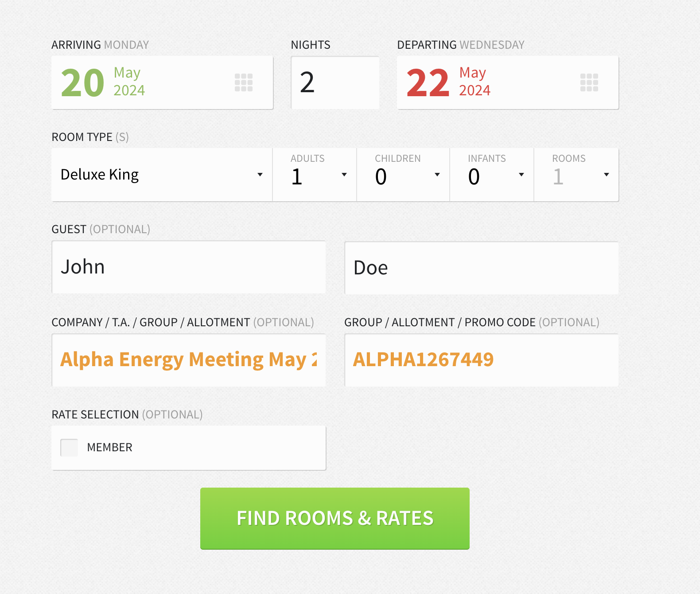
Task: Select the arriving day number 20
Action: [x=83, y=83]
